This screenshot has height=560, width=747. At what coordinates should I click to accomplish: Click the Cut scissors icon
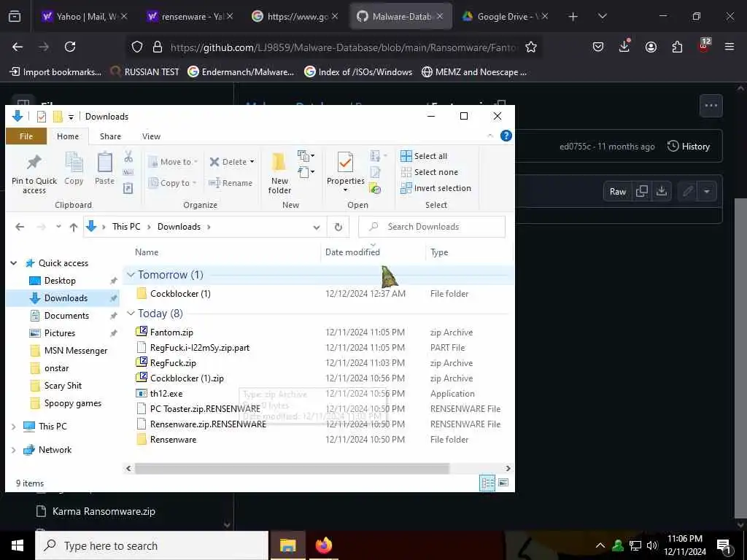[128, 157]
